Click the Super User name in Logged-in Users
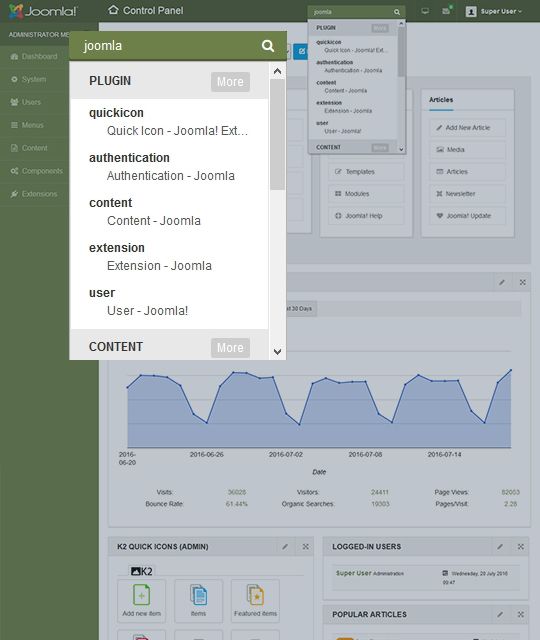 353,573
